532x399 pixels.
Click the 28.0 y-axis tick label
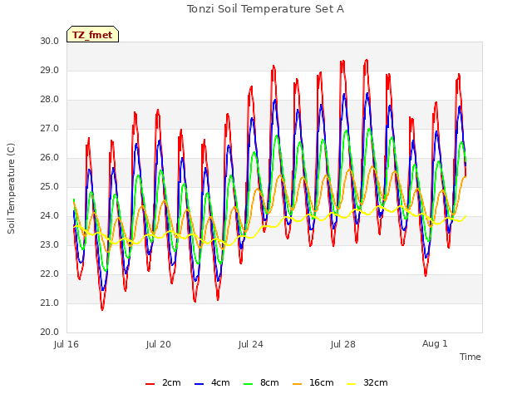[x=50, y=100]
